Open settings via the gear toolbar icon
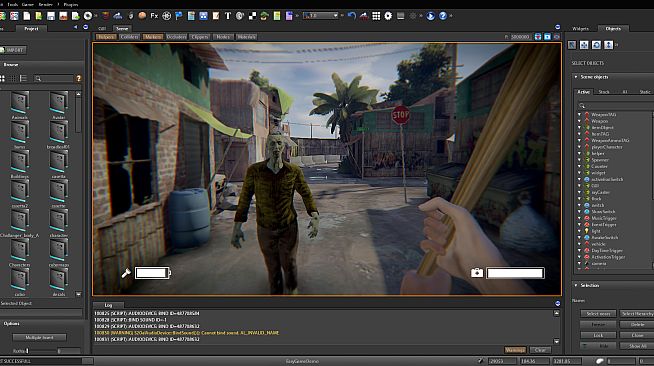The image size is (654, 366). (x=388, y=16)
